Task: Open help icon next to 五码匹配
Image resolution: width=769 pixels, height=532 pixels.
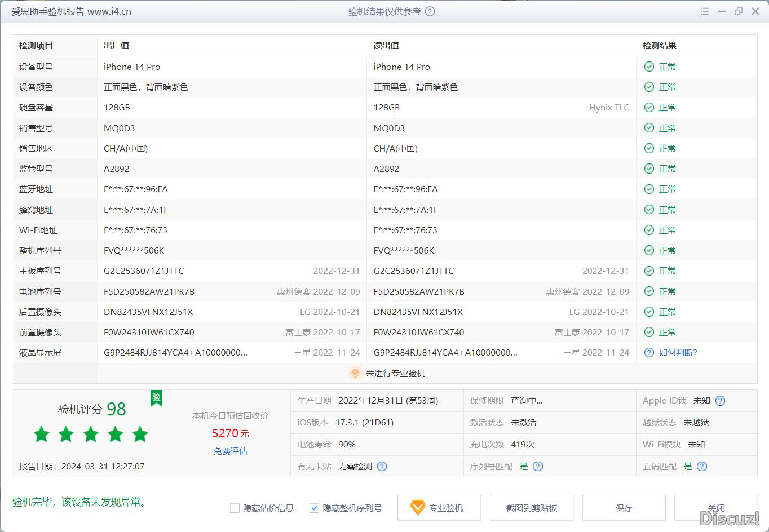Action: (x=702, y=466)
